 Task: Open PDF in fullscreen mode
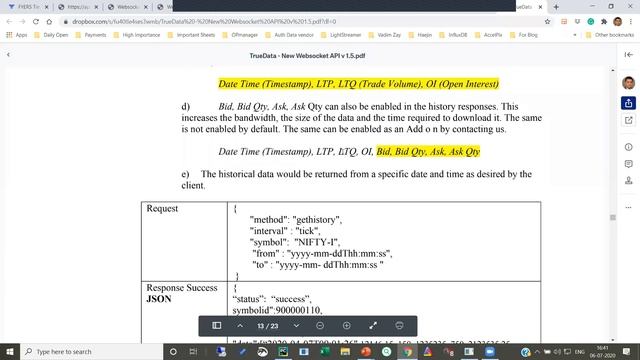[373, 325]
